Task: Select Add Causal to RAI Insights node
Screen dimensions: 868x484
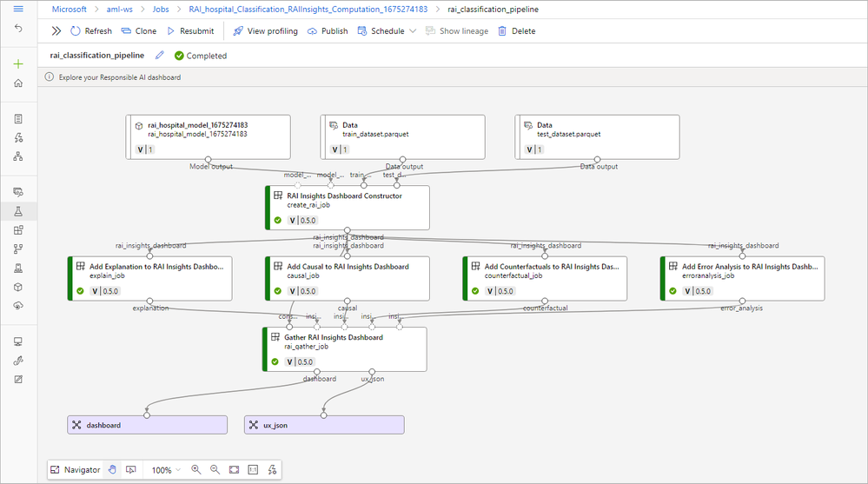Action: click(x=348, y=279)
